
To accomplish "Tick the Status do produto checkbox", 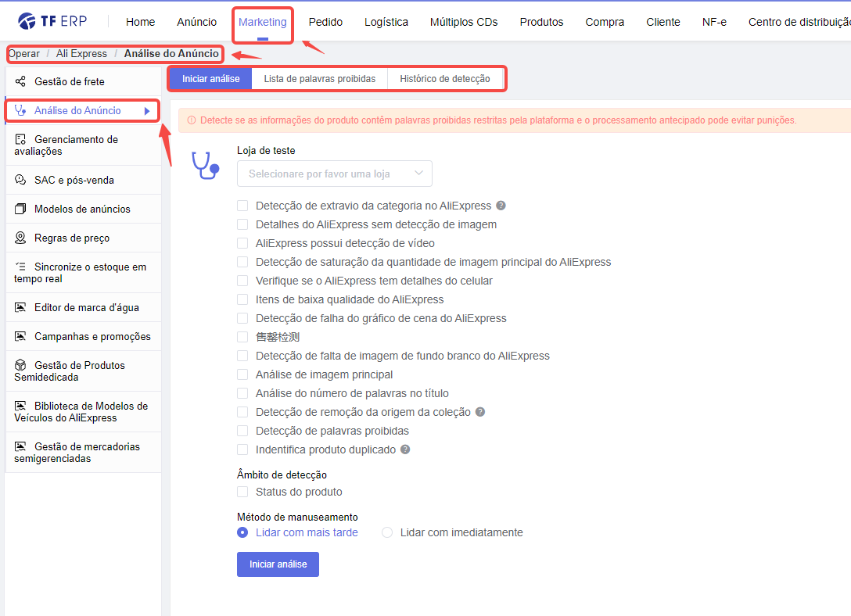I will [242, 492].
